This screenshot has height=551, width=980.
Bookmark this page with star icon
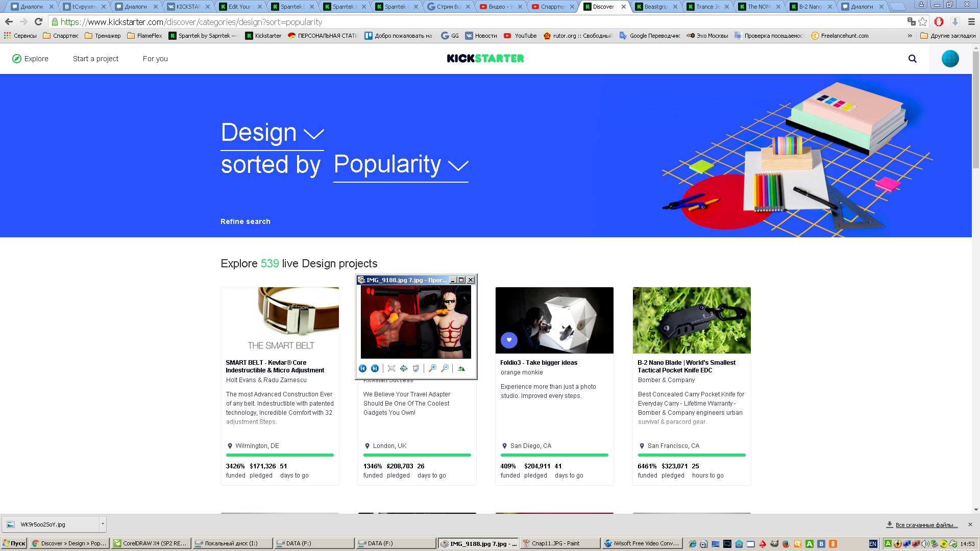922,22
